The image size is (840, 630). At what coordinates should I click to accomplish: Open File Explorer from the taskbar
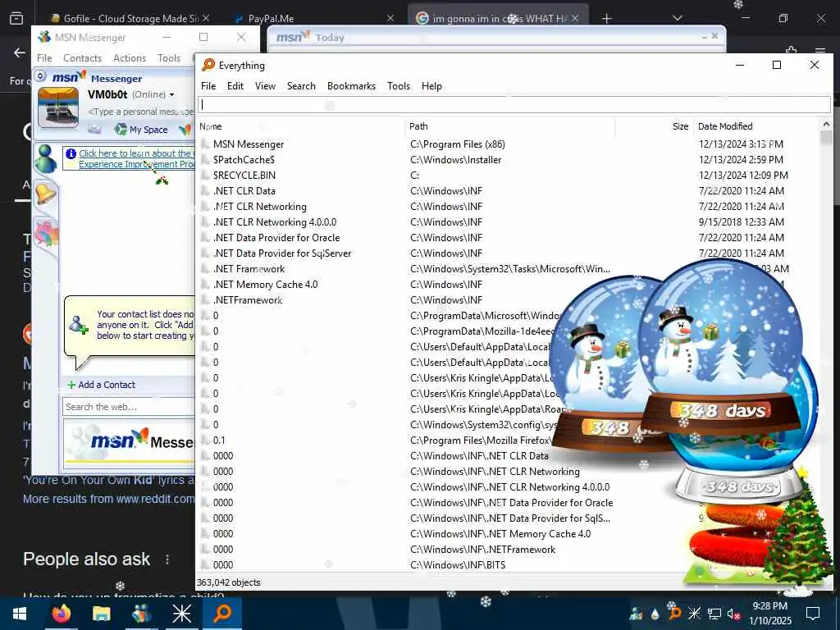tap(101, 614)
